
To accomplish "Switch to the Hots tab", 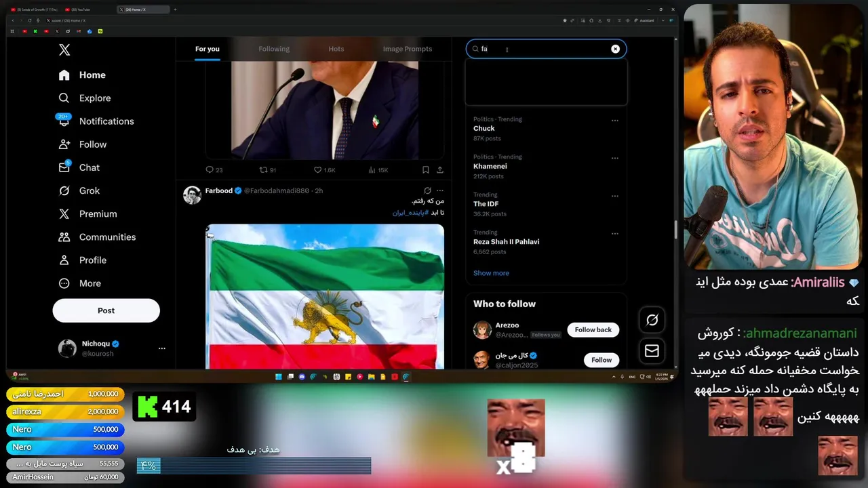I will (x=336, y=49).
